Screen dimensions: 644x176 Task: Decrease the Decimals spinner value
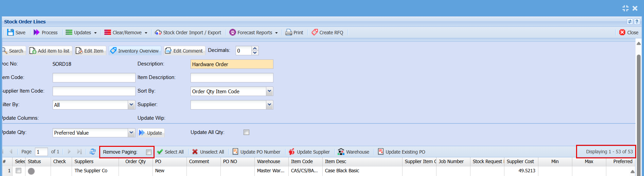pos(255,53)
